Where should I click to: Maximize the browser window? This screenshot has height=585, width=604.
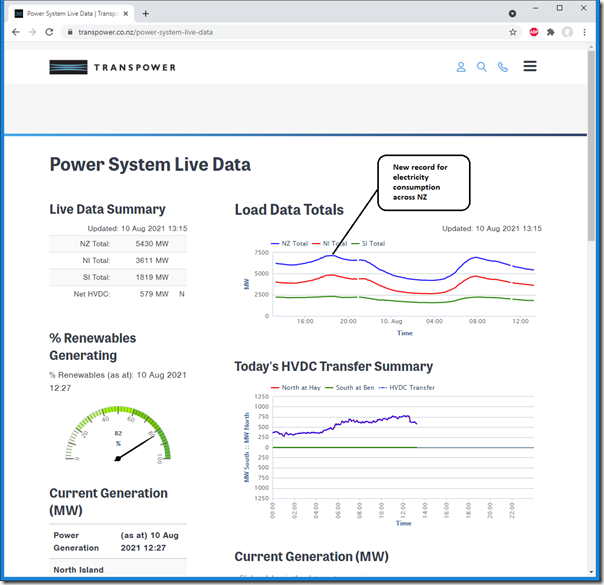click(x=559, y=8)
